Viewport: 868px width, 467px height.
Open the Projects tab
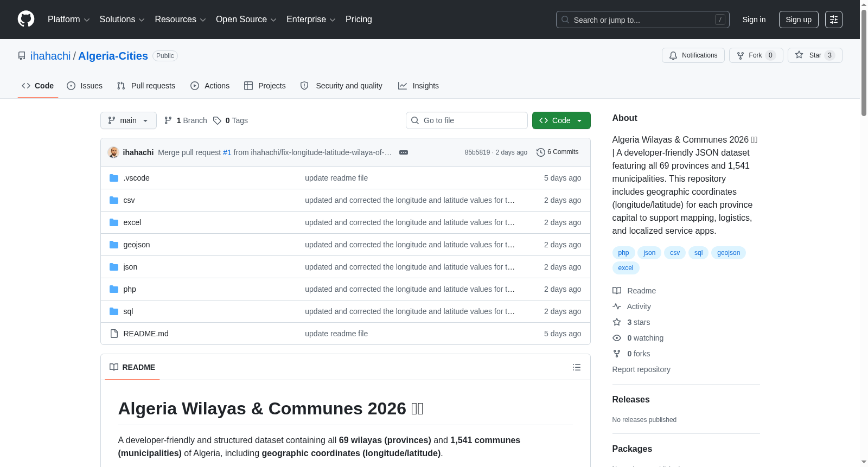click(x=265, y=86)
